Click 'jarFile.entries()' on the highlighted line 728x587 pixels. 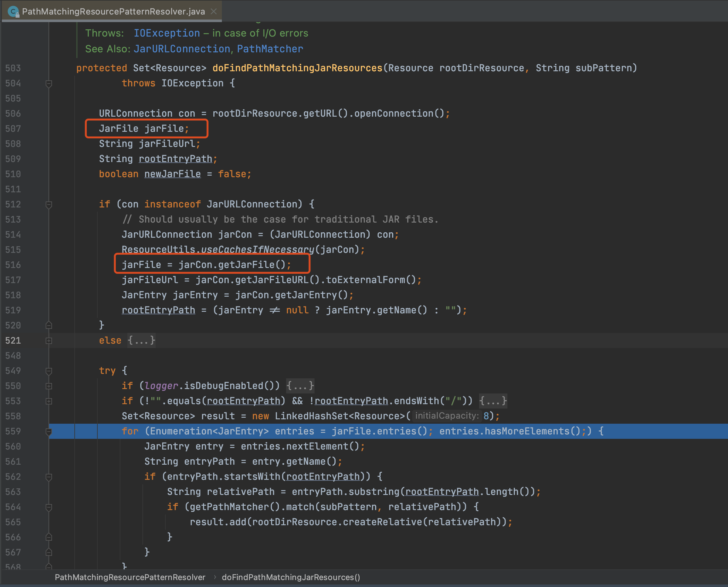click(379, 431)
